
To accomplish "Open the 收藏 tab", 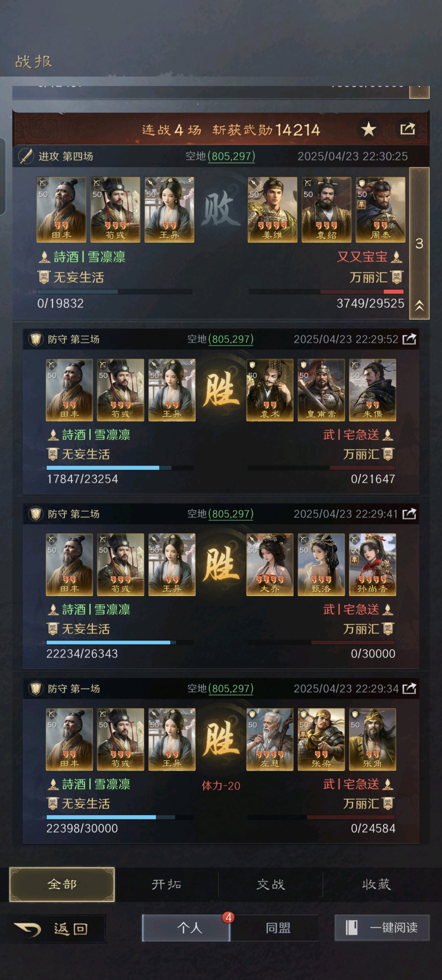I will 376,884.
